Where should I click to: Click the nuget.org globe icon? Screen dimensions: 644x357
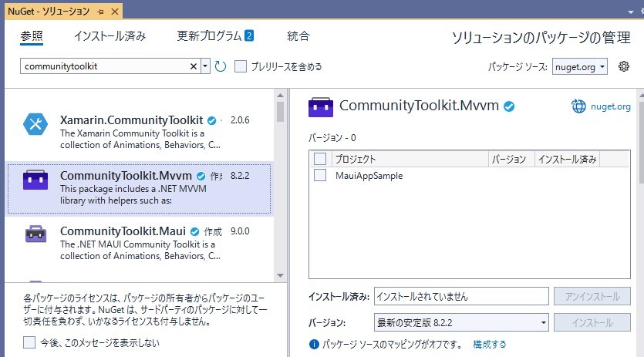[578, 106]
